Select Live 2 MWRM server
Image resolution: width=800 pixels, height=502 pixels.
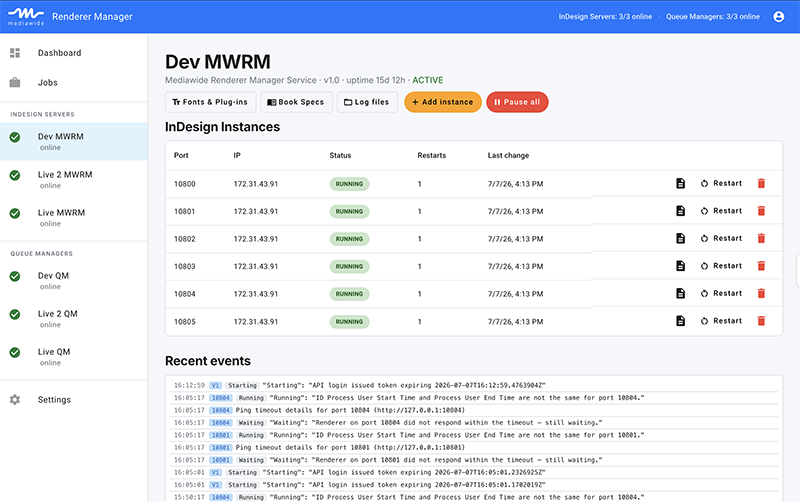(74, 180)
